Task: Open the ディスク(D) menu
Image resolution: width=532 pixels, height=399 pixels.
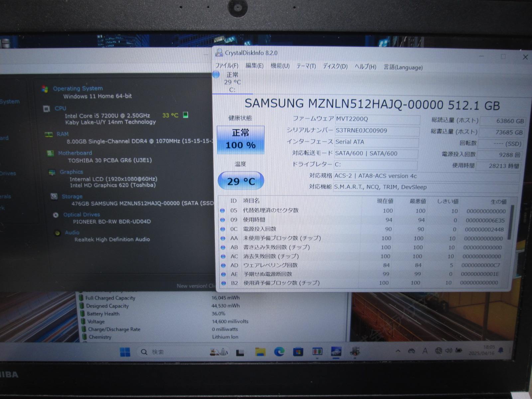Action: [x=335, y=66]
